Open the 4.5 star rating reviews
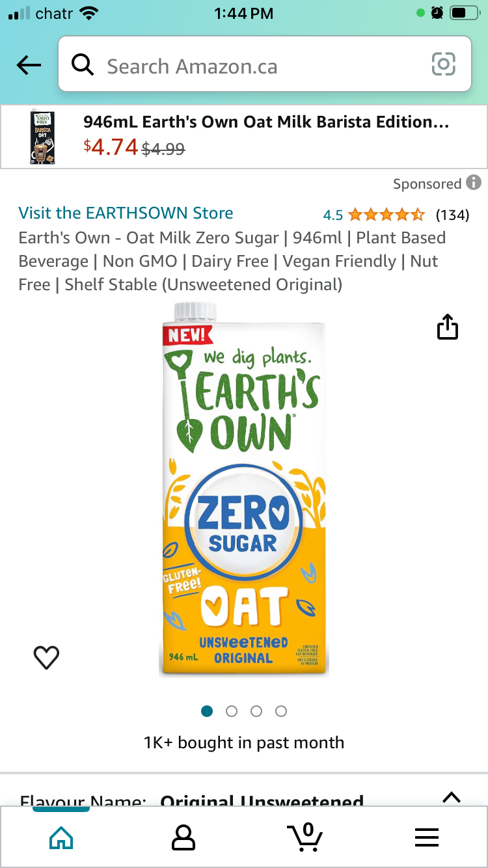The image size is (488, 868). coord(396,214)
